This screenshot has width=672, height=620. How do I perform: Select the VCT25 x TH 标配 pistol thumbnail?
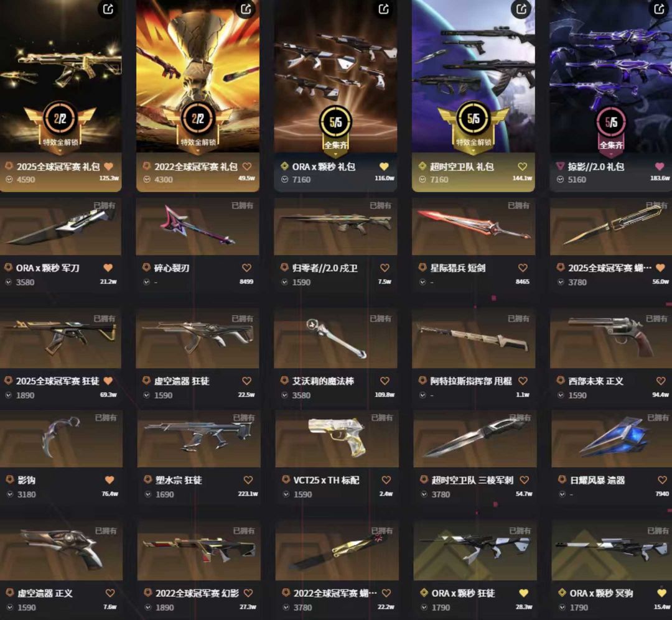[x=337, y=438]
